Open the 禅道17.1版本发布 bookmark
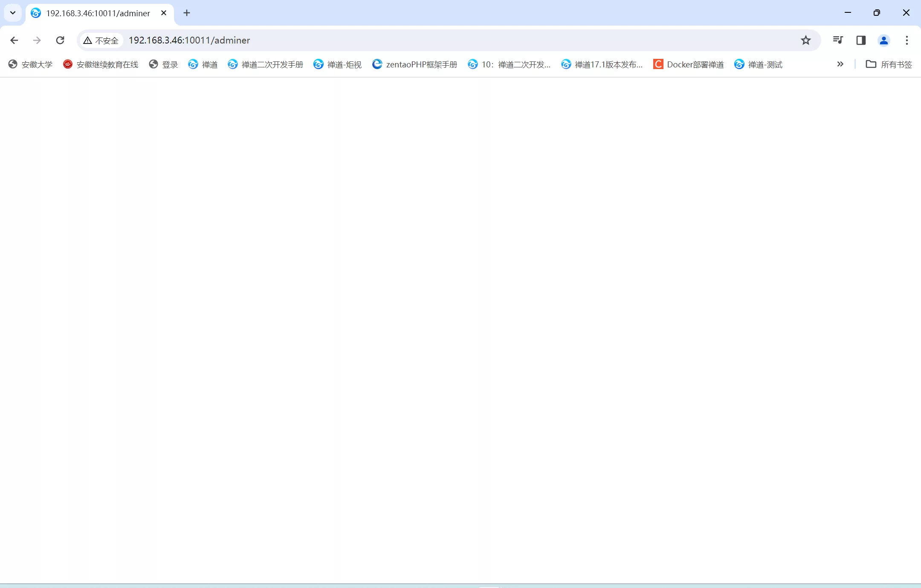Viewport: 921px width, 588px height. click(x=602, y=64)
